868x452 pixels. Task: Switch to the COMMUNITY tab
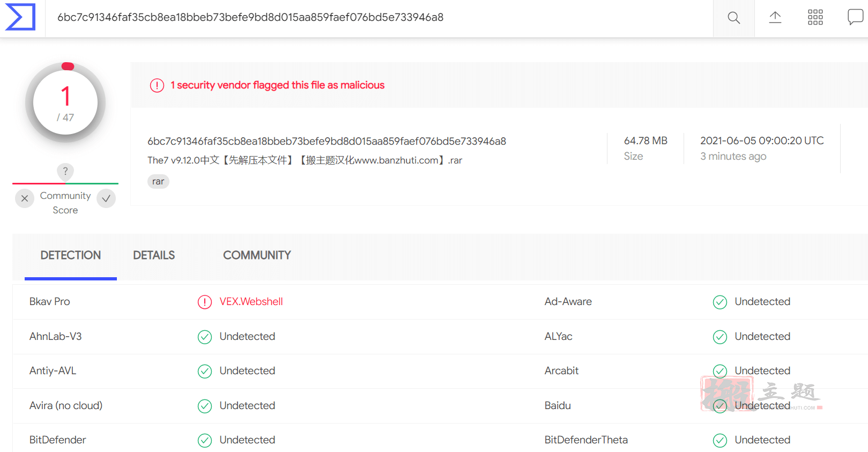[257, 255]
